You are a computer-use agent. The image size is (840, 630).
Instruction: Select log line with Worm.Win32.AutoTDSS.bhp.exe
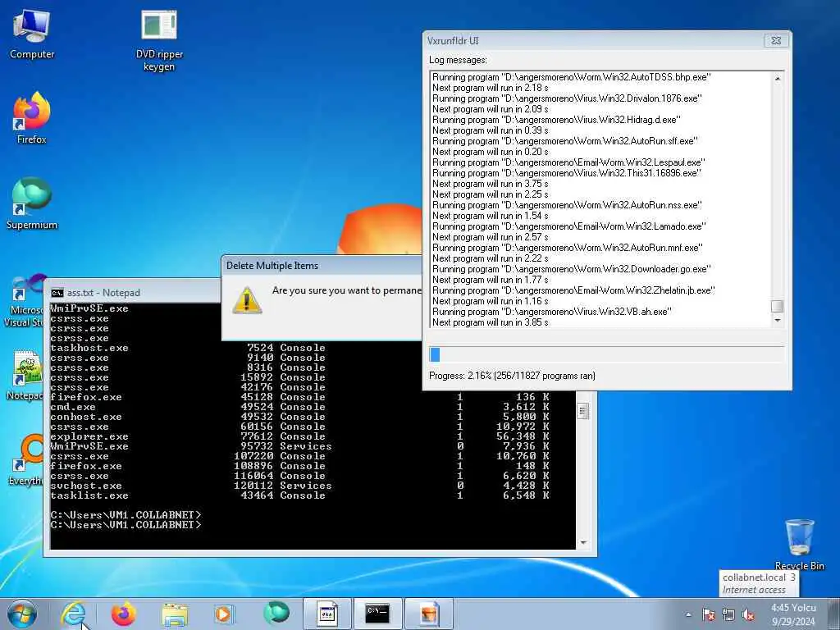click(x=572, y=77)
